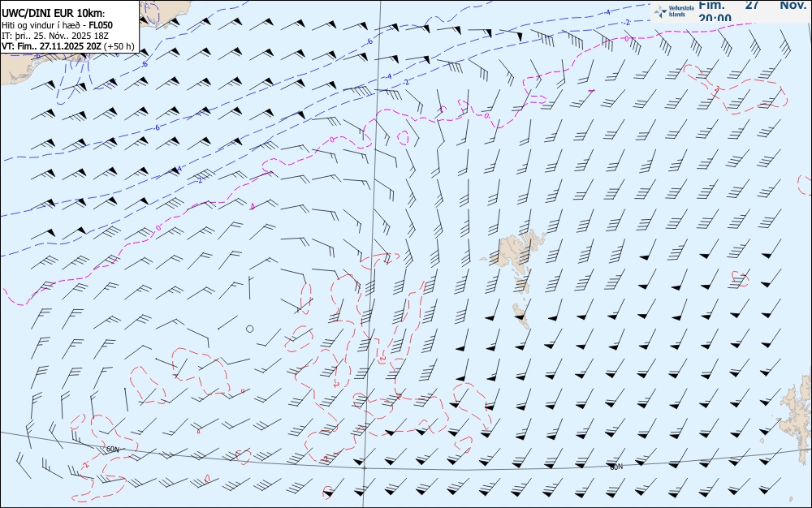The width and height of the screenshot is (812, 508).
Task: Click the 'Hiti og vindur í hæð - FL050' label
Action: click(x=57, y=25)
